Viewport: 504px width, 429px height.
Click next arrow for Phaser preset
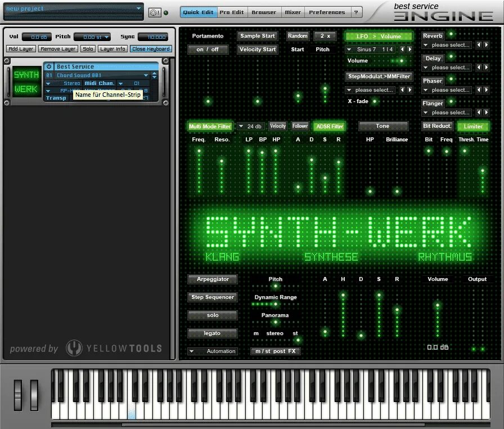click(x=487, y=90)
